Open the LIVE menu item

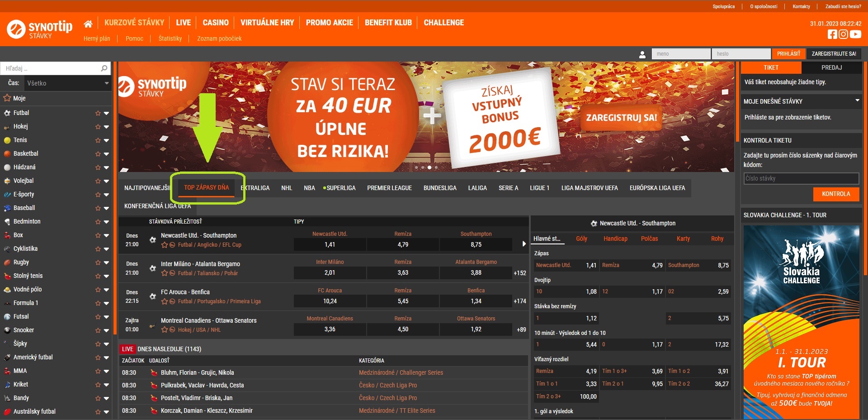pyautogui.click(x=184, y=23)
